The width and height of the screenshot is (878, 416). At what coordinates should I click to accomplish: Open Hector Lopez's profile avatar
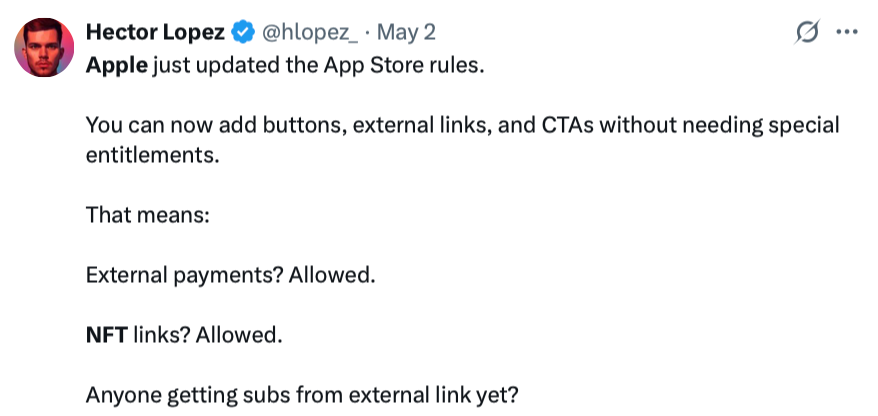click(x=41, y=49)
